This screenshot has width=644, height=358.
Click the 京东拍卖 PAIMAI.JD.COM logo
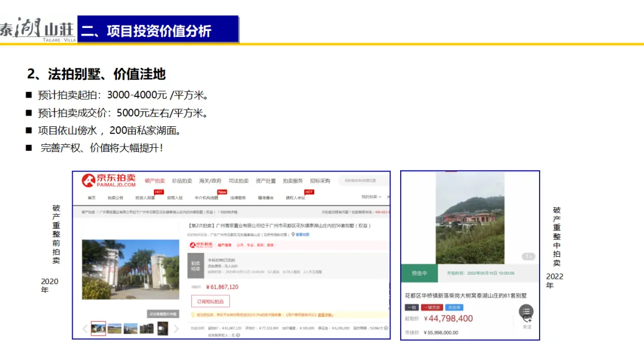point(109,180)
